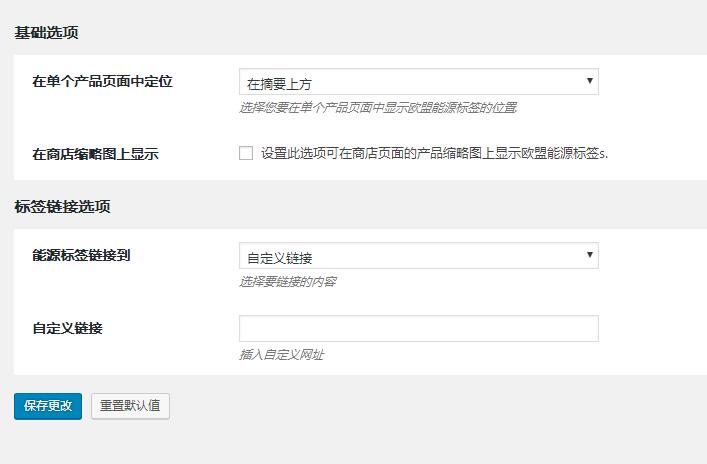Select the 在摘要上方 value text
707x464 pixels.
[x=279, y=84]
